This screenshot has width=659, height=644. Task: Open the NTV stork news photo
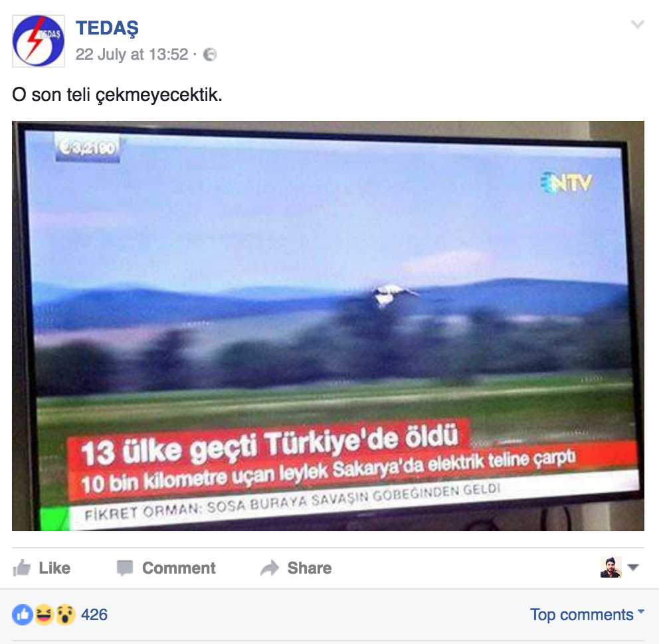328,326
